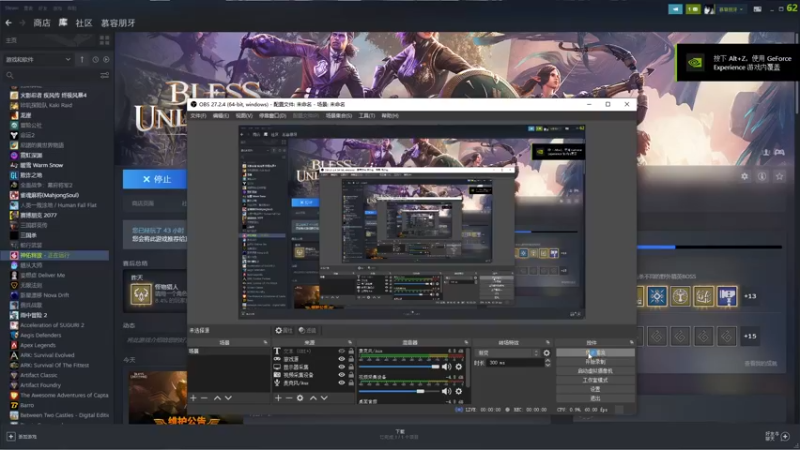Click the sort ascending arrow in library
Viewport: 800px width, 450px height.
(x=82, y=60)
